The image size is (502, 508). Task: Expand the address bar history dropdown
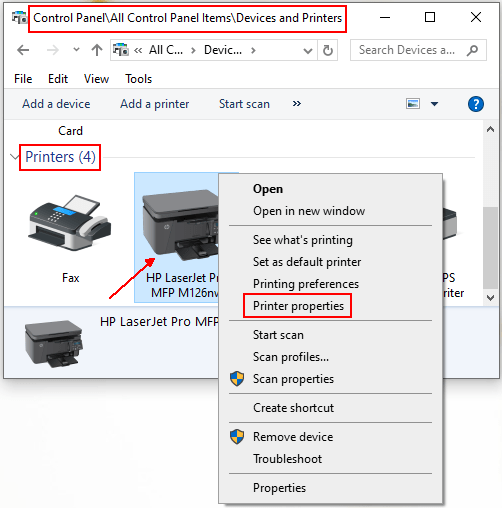pyautogui.click(x=308, y=51)
